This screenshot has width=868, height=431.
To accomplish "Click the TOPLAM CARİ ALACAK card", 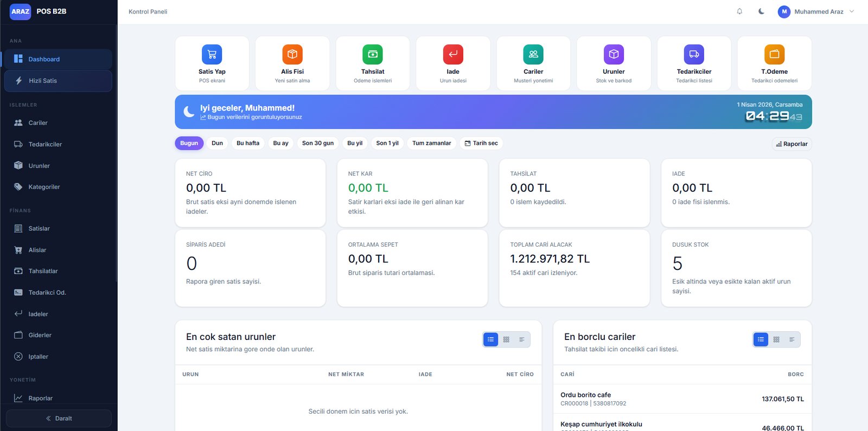I will [575, 268].
